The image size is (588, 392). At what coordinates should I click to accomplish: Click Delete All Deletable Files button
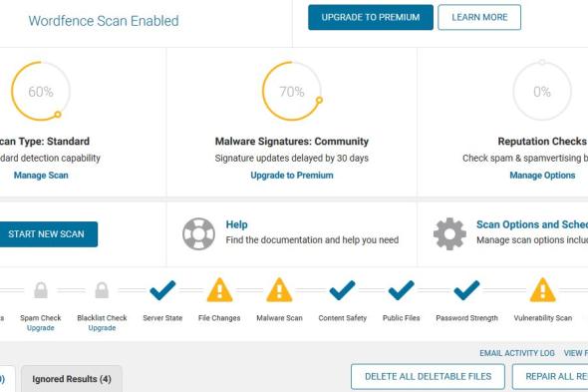click(428, 377)
